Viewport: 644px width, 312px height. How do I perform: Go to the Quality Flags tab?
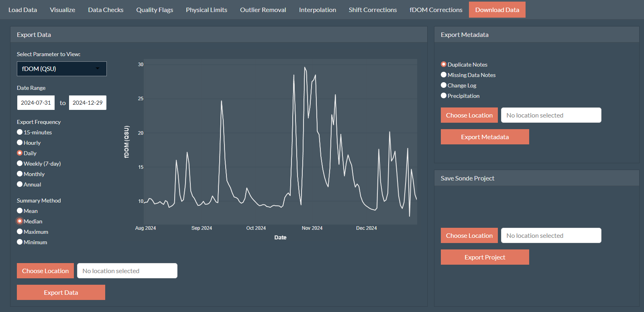click(x=155, y=10)
